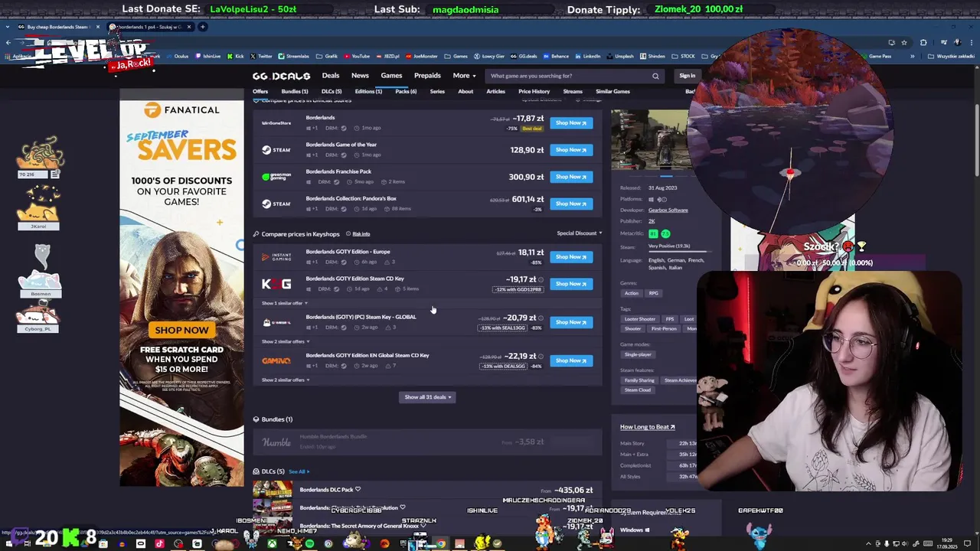Open LinkedIn bookmark in bookmarks bar
Image resolution: width=980 pixels, height=551 pixels.
tap(588, 56)
